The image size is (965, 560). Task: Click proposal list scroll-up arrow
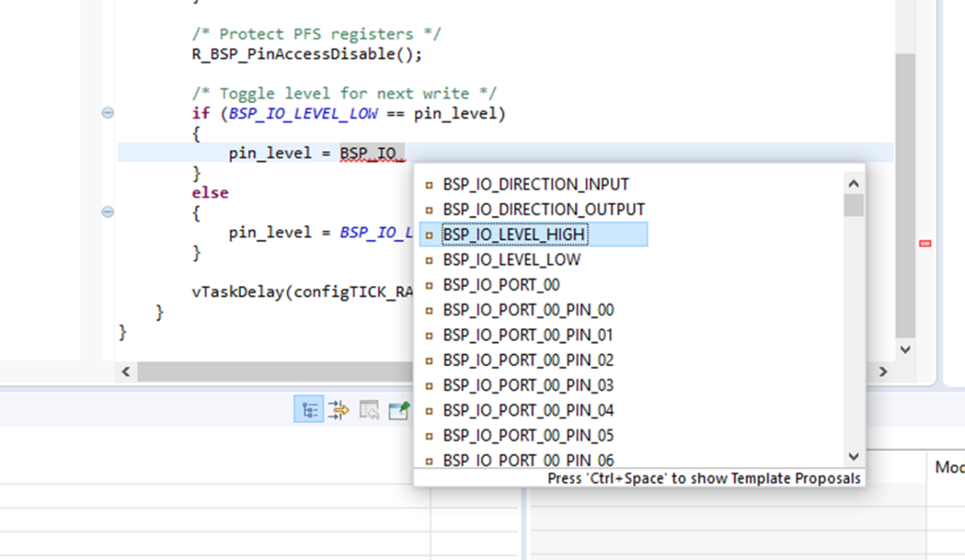tap(854, 184)
